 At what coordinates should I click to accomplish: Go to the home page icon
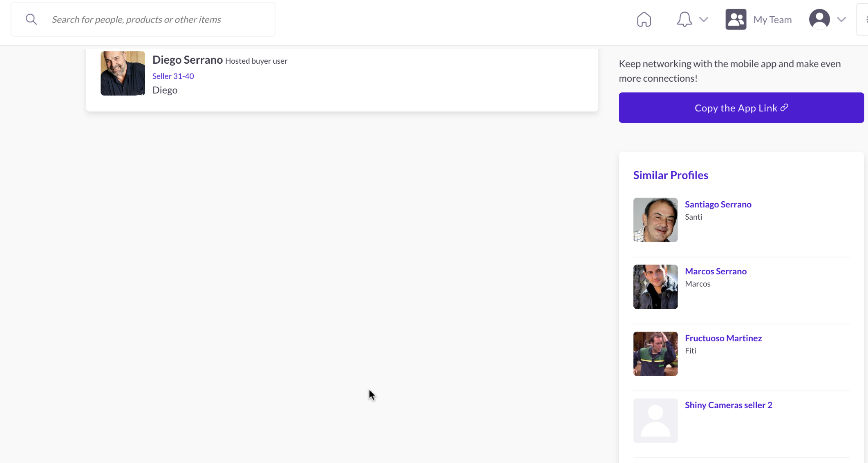pyautogui.click(x=644, y=19)
